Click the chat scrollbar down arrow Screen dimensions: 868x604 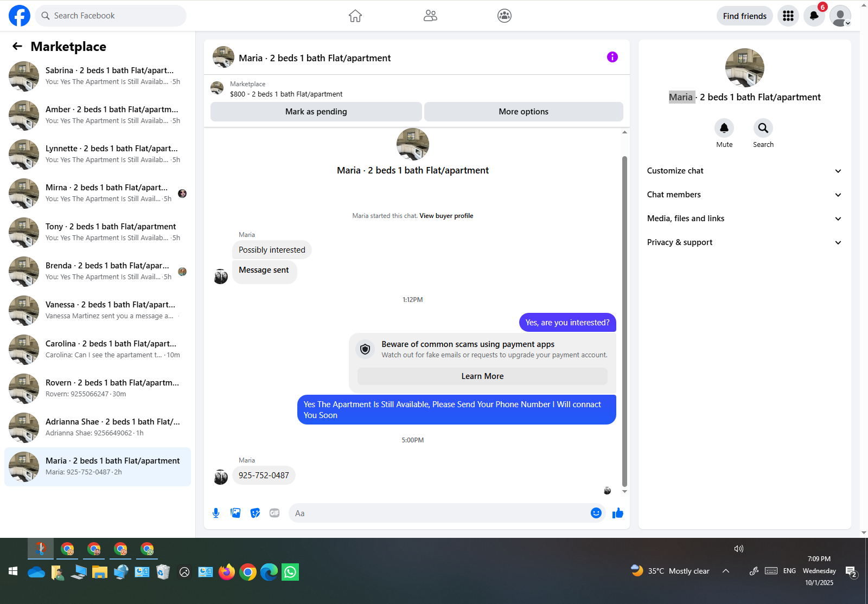pos(624,492)
